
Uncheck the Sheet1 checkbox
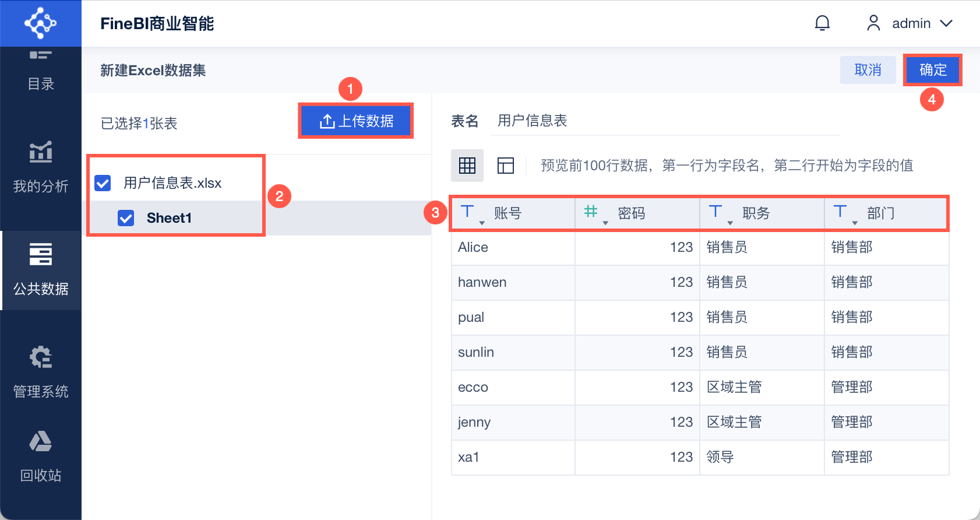[x=126, y=218]
